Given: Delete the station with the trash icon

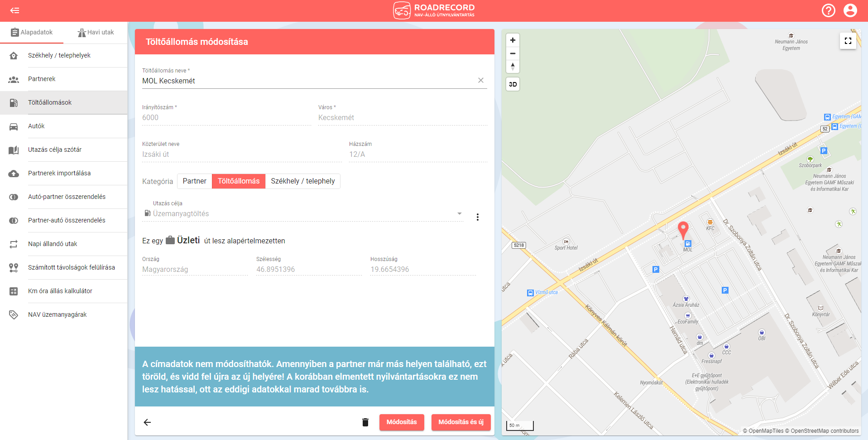Looking at the screenshot, I should (x=365, y=422).
